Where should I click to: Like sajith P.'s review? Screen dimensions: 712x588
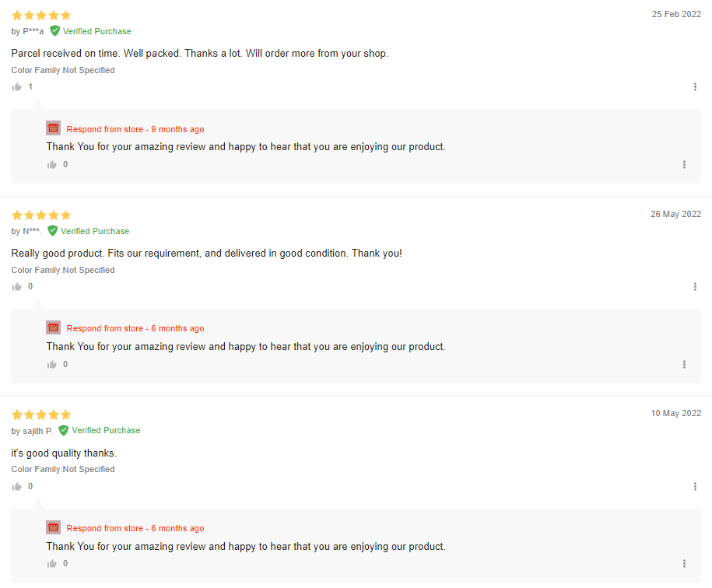click(x=17, y=487)
